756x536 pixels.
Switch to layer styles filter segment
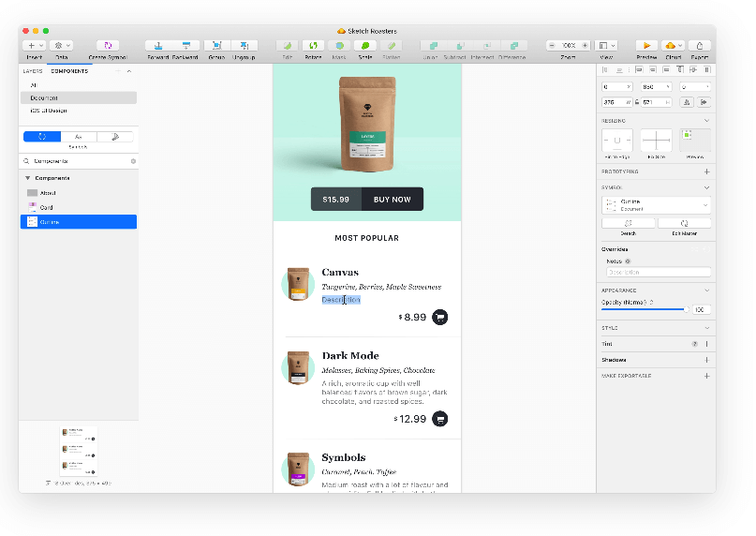115,137
